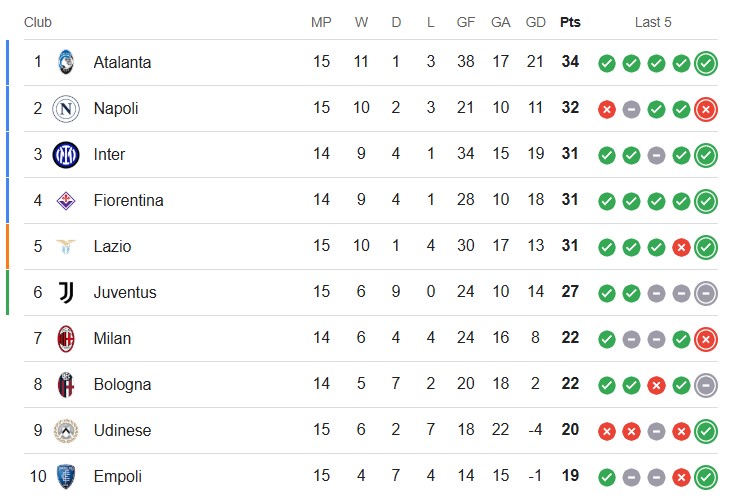
Task: Click the Udinese club crest
Action: pyautogui.click(x=66, y=430)
